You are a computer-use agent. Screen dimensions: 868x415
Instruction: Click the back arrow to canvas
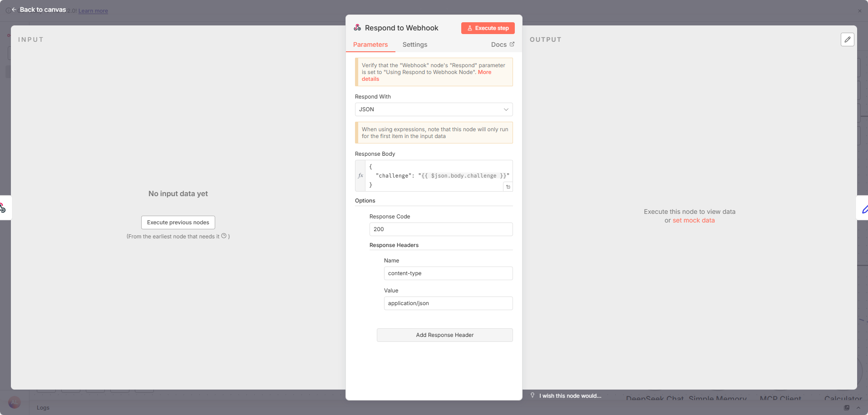[14, 10]
